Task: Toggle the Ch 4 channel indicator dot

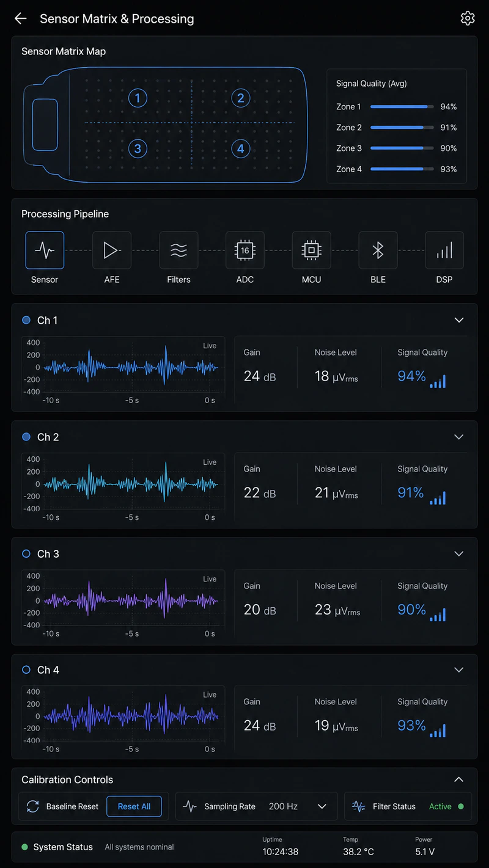Action: click(x=26, y=669)
